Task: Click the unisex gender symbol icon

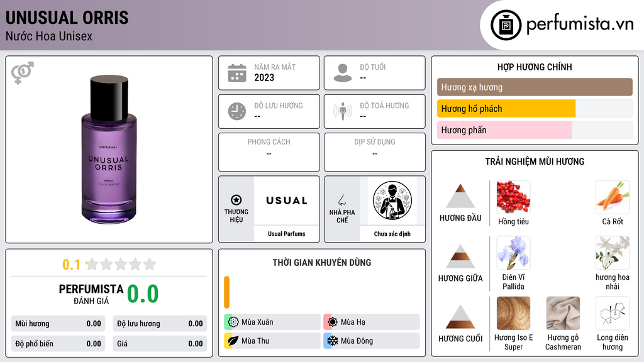Action: click(23, 73)
